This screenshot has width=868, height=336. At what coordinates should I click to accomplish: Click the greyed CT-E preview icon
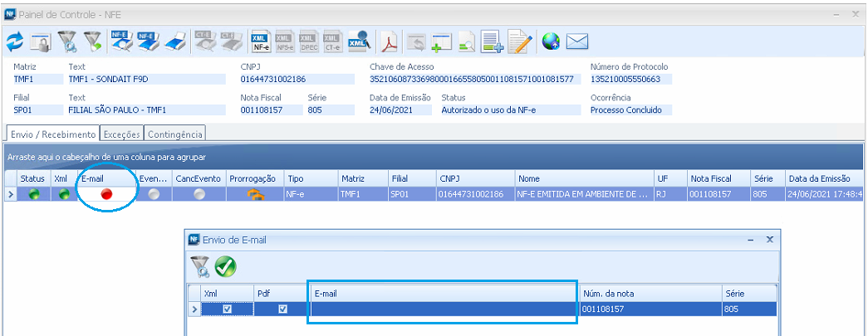[x=205, y=41]
